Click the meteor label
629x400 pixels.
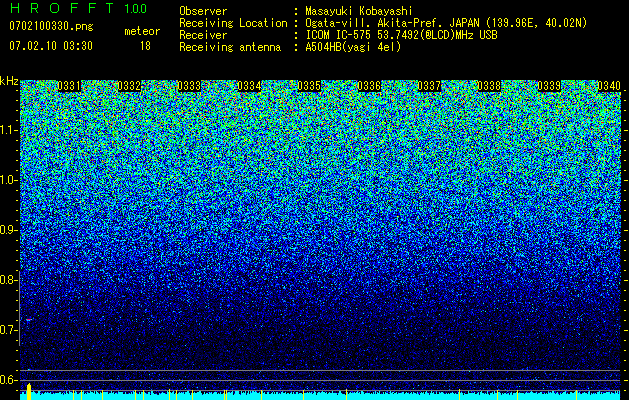[x=142, y=31]
